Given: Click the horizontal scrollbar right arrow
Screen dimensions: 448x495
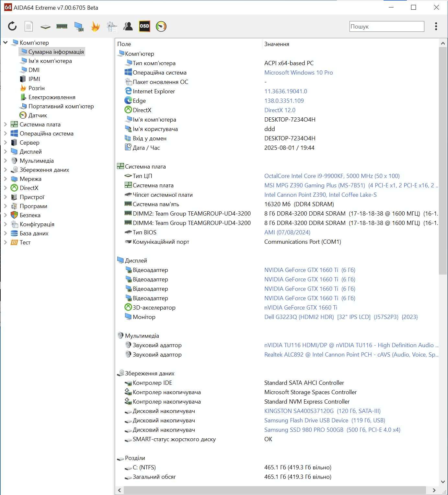Looking at the screenshot, I should [x=434, y=490].
